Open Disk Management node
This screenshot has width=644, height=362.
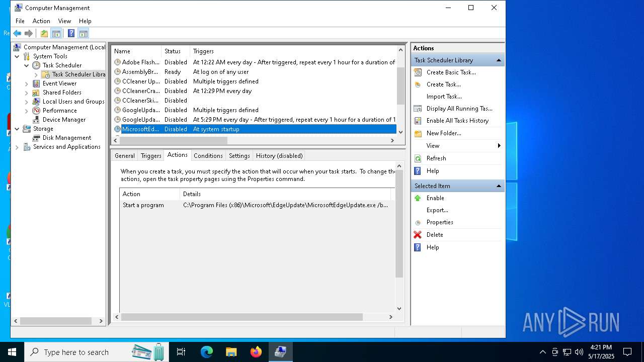[x=66, y=138]
